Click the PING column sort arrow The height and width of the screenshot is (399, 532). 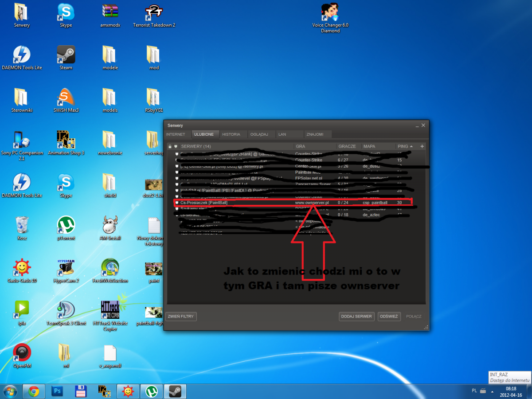(x=411, y=146)
